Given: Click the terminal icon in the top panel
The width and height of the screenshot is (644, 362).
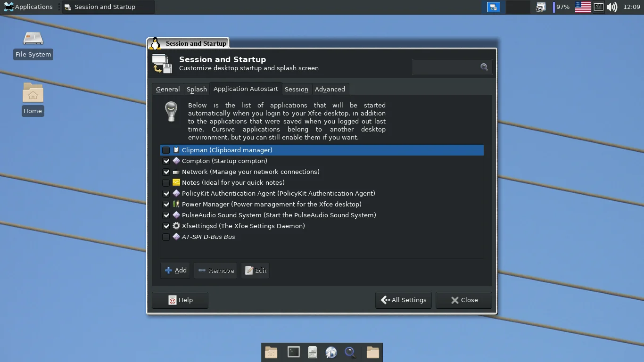Looking at the screenshot, I should (x=598, y=7).
